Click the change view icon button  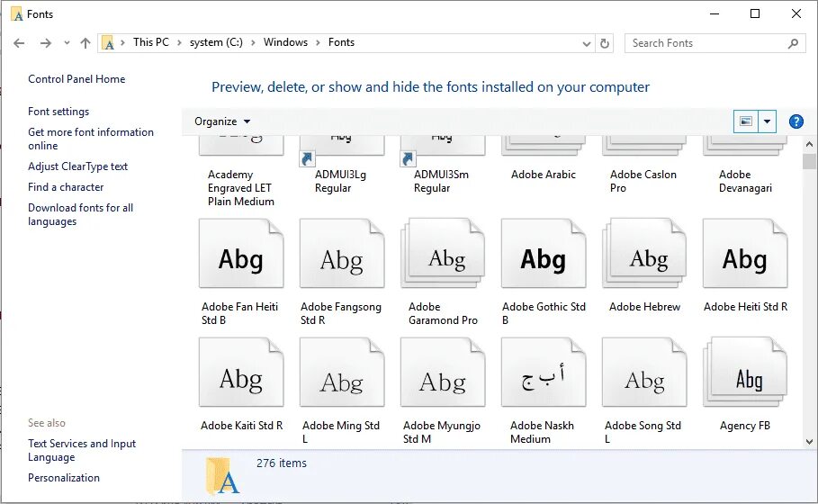(x=746, y=121)
